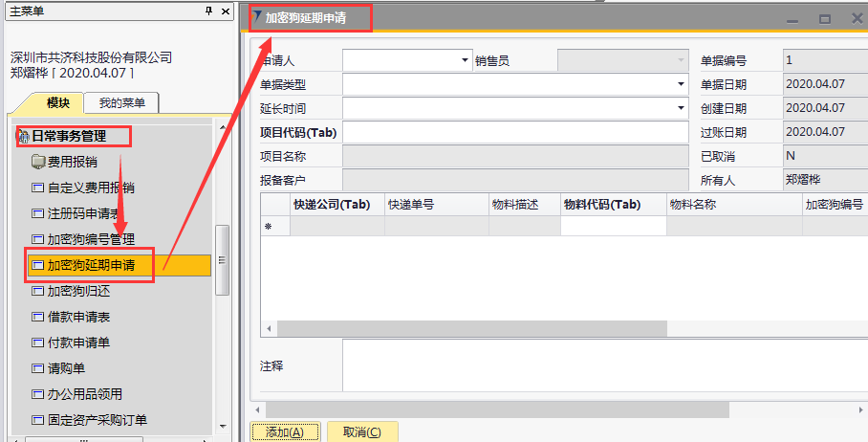
Task: Click the folder icon beside 费用报销
Action: point(38,162)
